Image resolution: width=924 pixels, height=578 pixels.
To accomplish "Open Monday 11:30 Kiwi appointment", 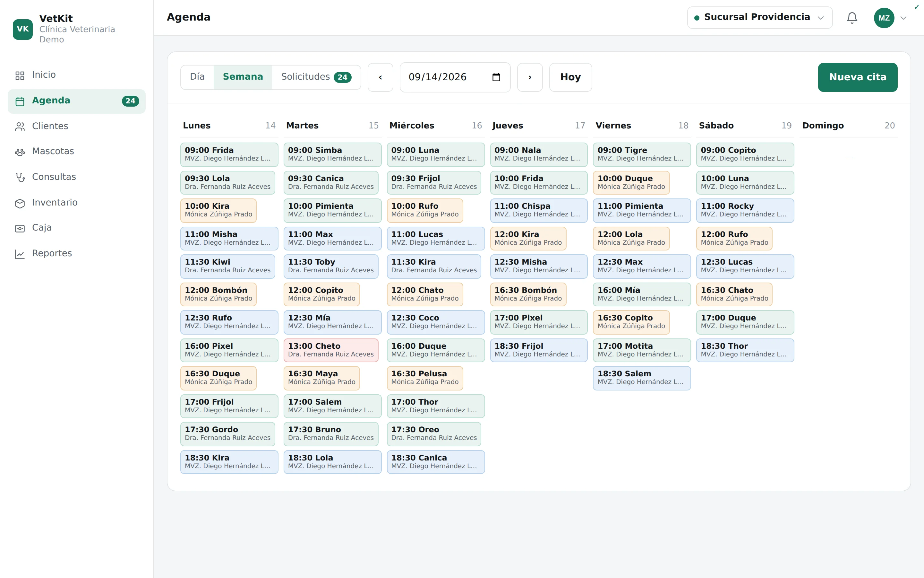I will (x=227, y=266).
